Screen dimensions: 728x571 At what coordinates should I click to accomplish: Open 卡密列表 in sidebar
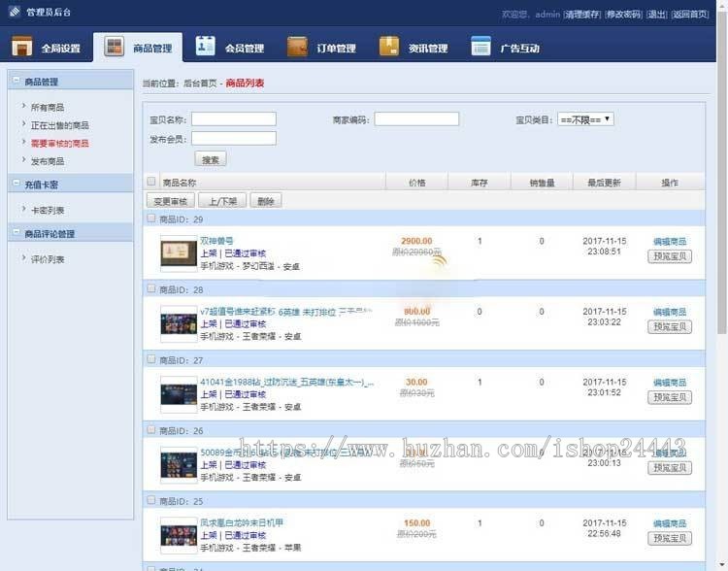click(48, 211)
